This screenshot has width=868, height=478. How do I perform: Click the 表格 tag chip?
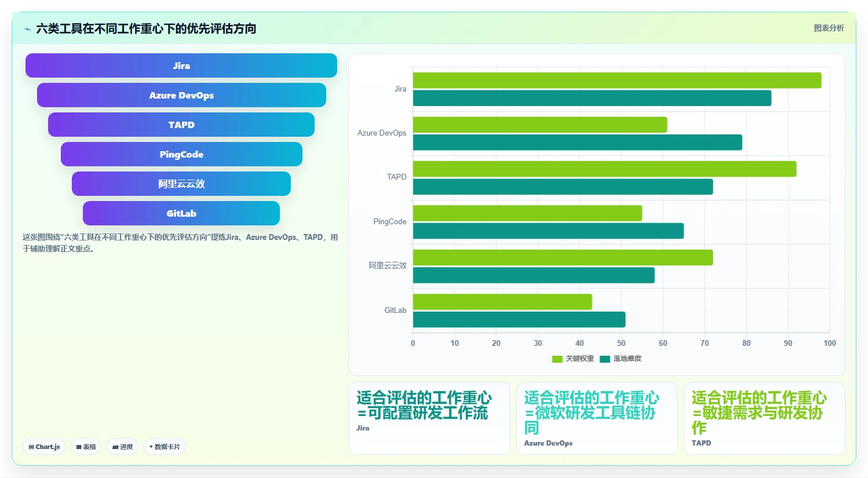coord(86,447)
